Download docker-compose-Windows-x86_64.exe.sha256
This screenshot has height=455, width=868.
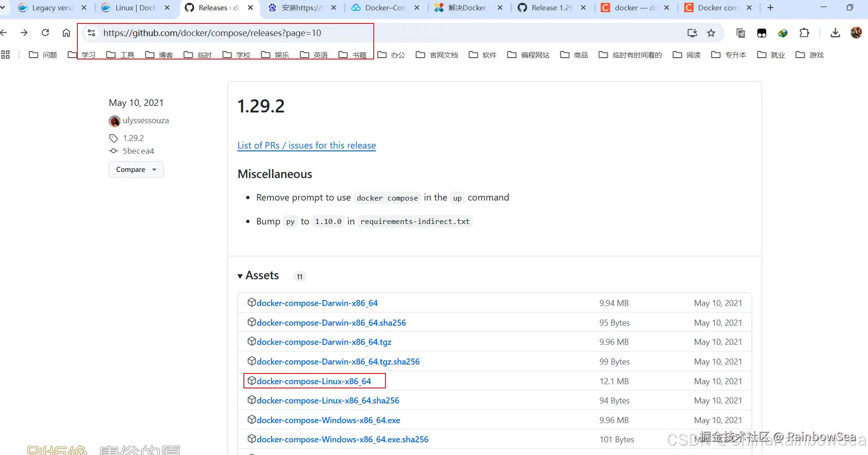[x=342, y=440]
